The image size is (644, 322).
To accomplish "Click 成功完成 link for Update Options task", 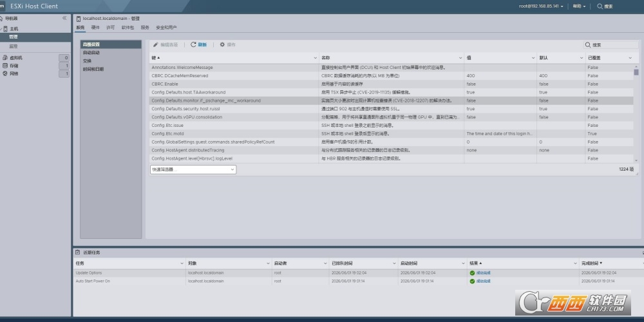I will click(483, 272).
